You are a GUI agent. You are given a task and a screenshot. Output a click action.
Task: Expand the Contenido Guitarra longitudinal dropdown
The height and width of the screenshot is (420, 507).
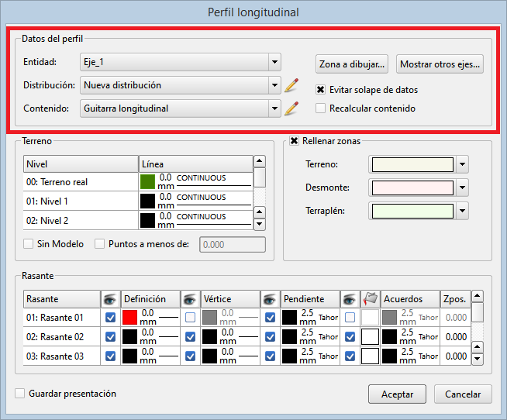click(x=181, y=108)
